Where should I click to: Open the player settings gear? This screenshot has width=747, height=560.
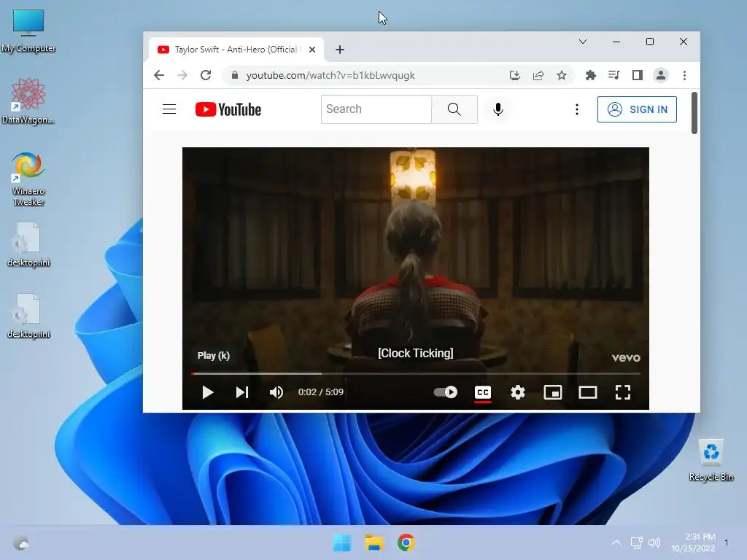(x=518, y=392)
